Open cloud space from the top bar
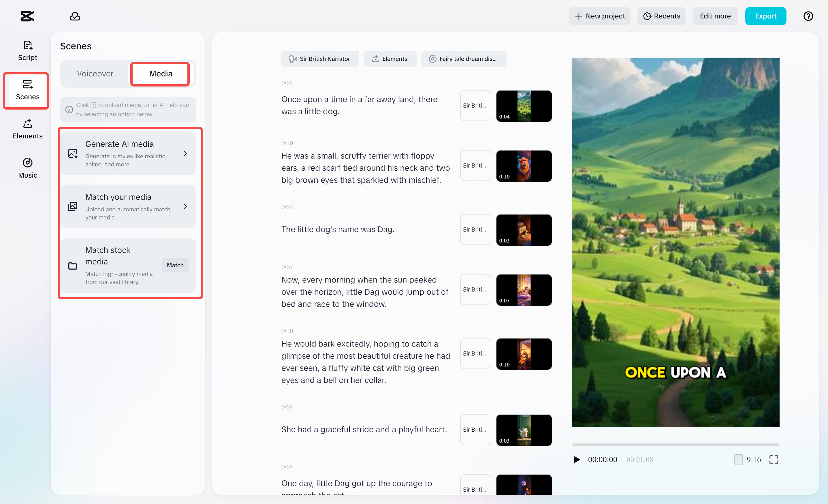The width and height of the screenshot is (828, 504). 75,16
